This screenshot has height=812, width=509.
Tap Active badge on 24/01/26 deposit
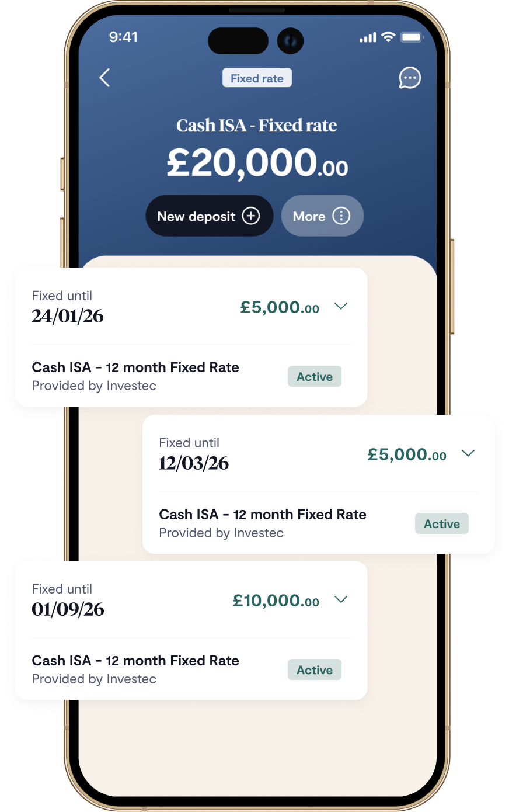click(315, 377)
